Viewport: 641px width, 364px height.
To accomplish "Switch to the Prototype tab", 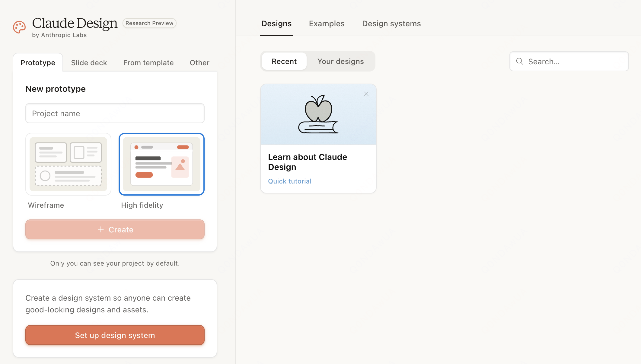I will (x=38, y=62).
